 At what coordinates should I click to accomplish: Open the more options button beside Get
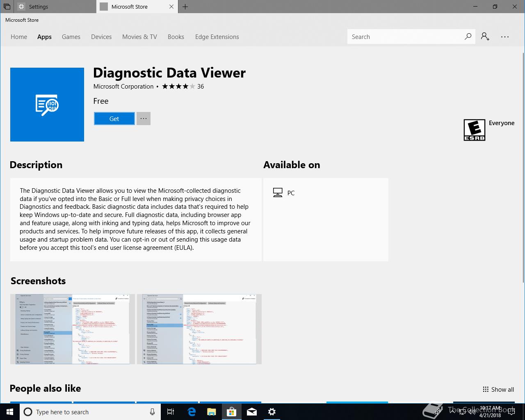click(x=143, y=119)
